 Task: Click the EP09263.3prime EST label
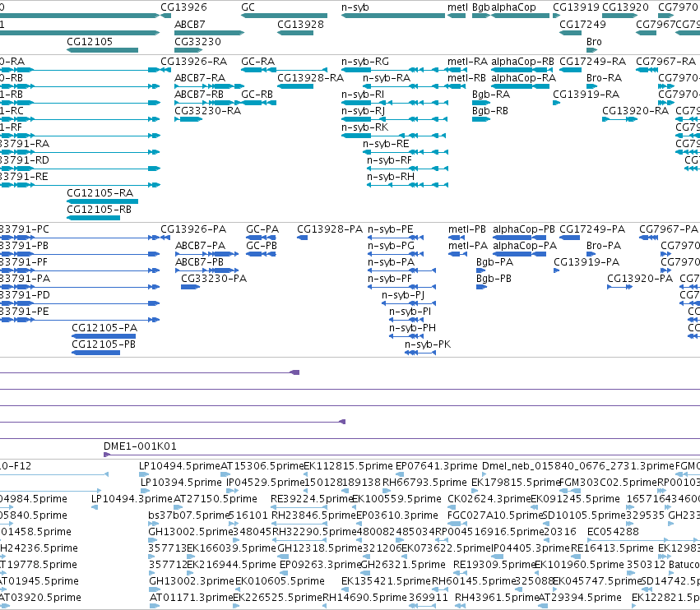320,565
